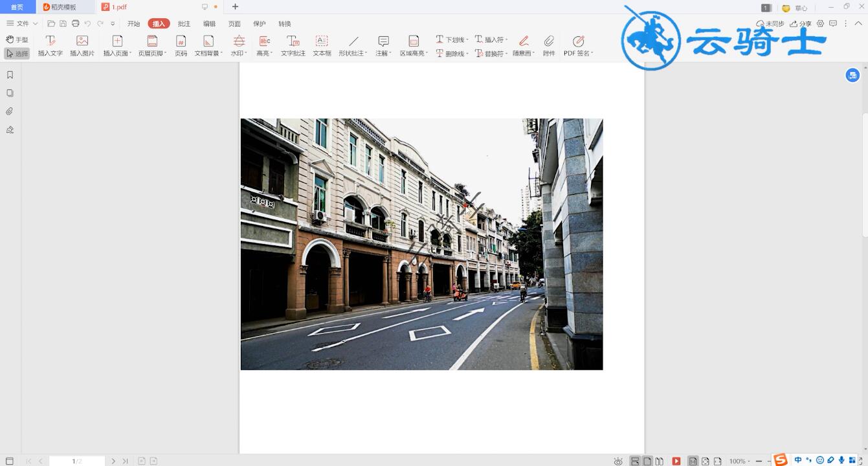
Task: Start slideshow with red play button
Action: [x=676, y=461]
